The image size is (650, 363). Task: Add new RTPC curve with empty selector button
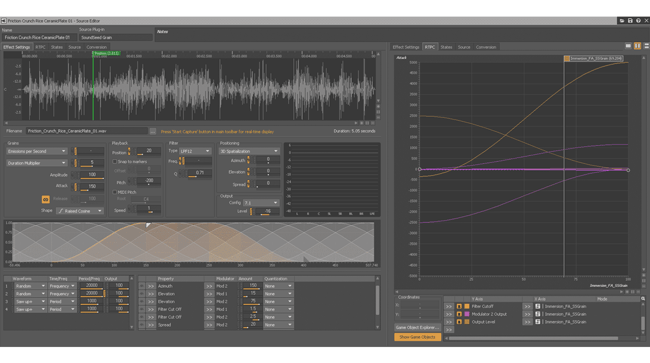tap(449, 330)
